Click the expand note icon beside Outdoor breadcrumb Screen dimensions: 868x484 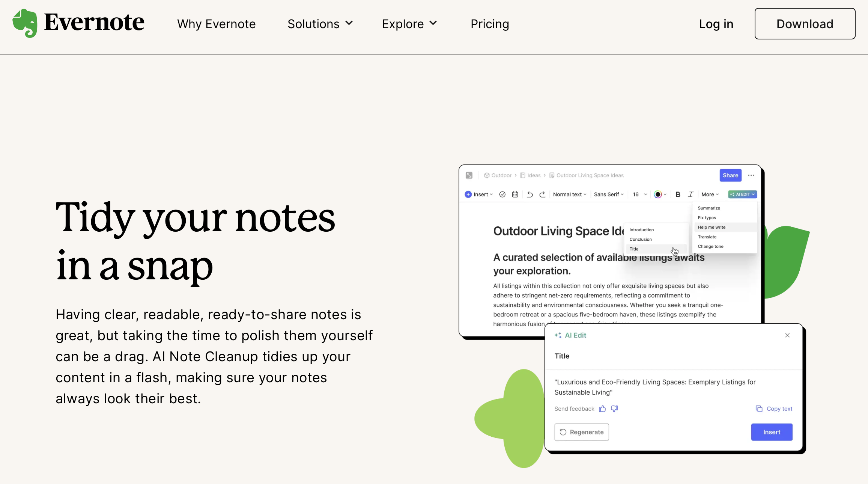click(x=469, y=175)
